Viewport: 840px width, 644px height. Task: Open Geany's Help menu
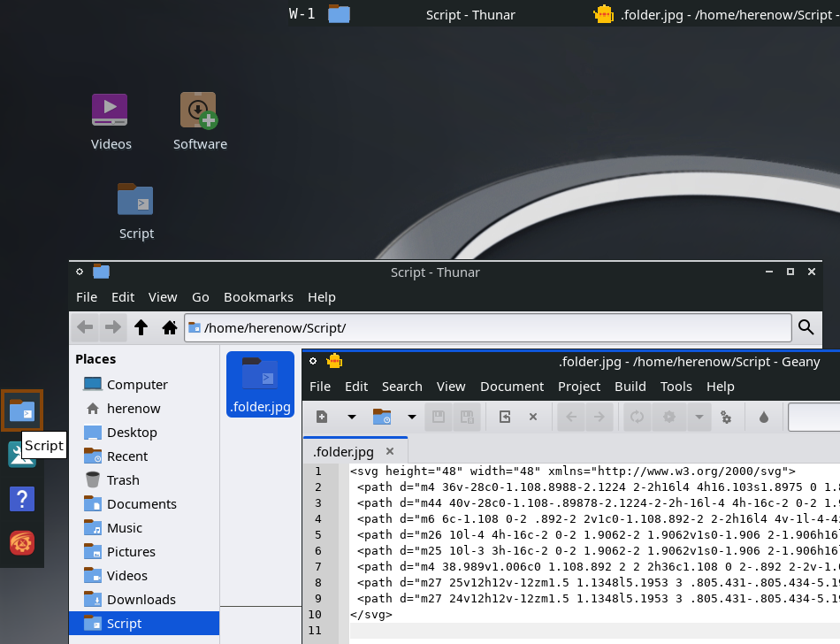click(720, 387)
